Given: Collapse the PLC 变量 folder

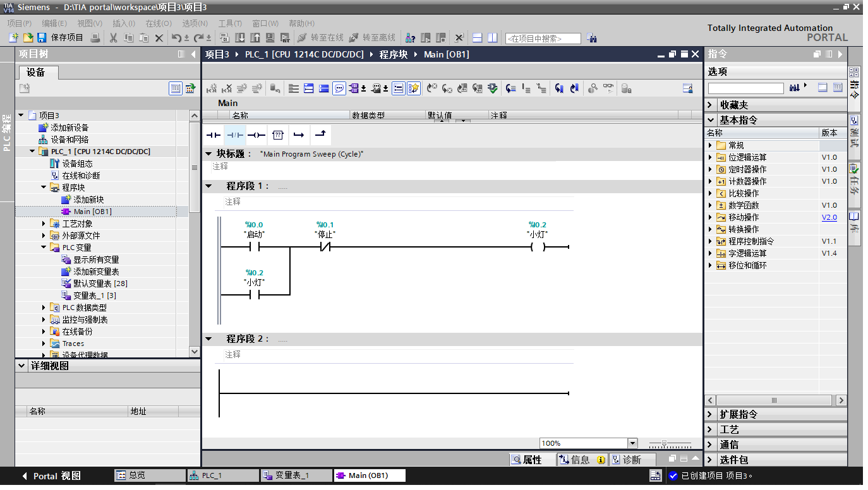Looking at the screenshot, I should click(44, 248).
